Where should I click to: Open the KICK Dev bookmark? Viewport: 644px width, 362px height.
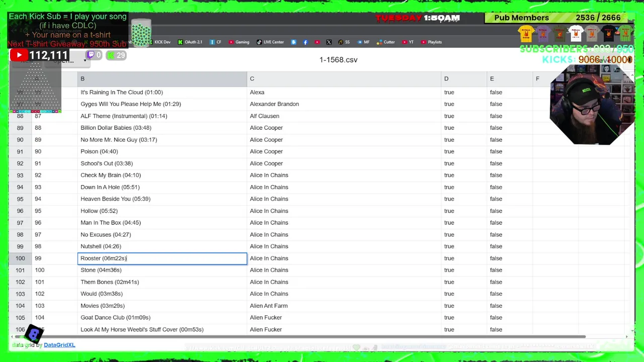coord(159,42)
